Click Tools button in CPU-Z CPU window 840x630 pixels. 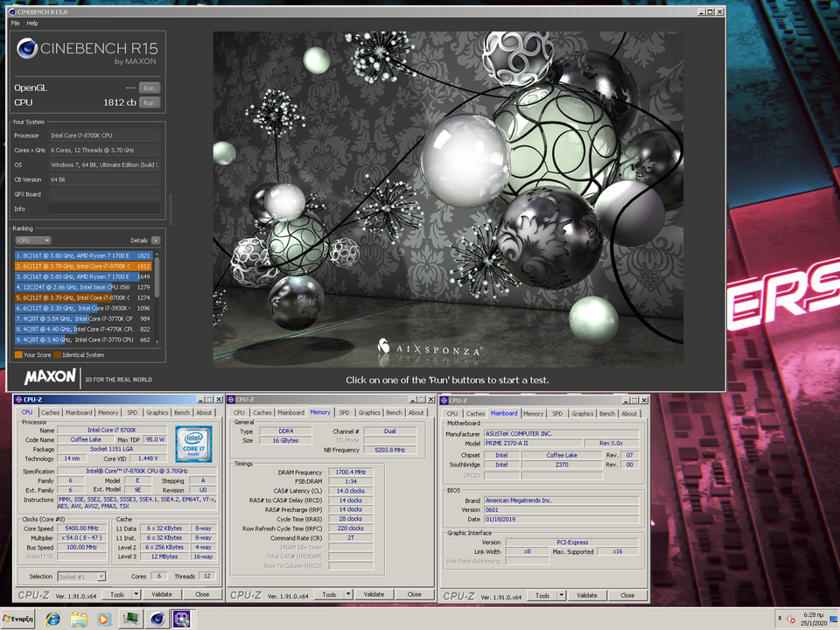[117, 594]
